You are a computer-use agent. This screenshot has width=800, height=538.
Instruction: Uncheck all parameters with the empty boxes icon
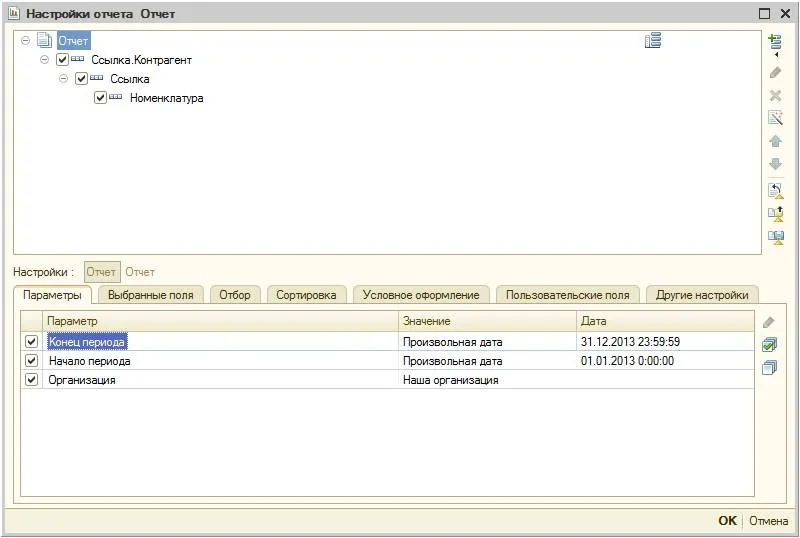coord(769,368)
